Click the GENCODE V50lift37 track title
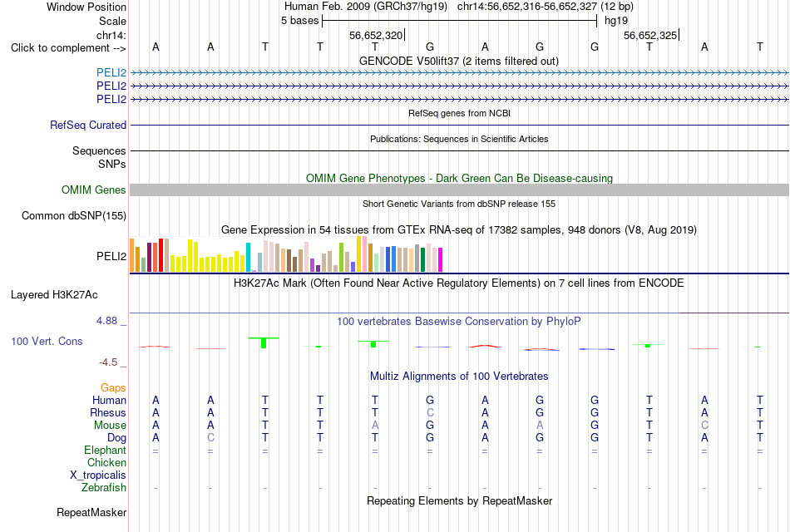The image size is (790, 532). 459,61
